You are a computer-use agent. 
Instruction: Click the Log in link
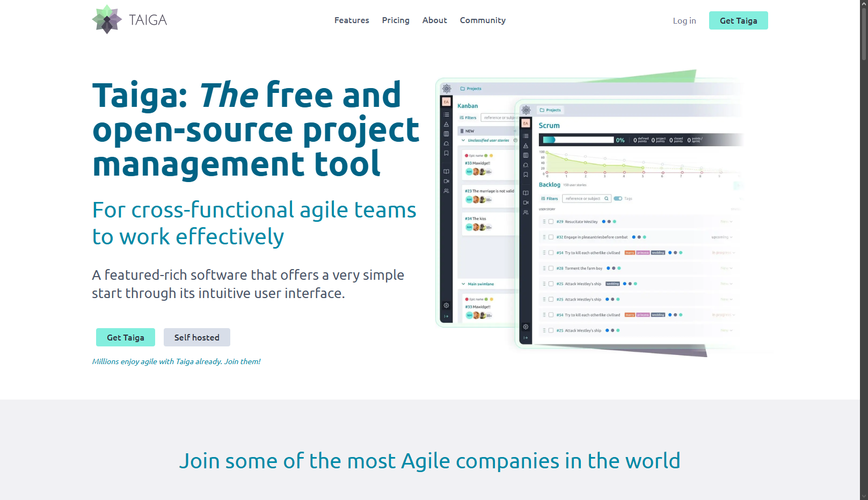pyautogui.click(x=684, y=21)
